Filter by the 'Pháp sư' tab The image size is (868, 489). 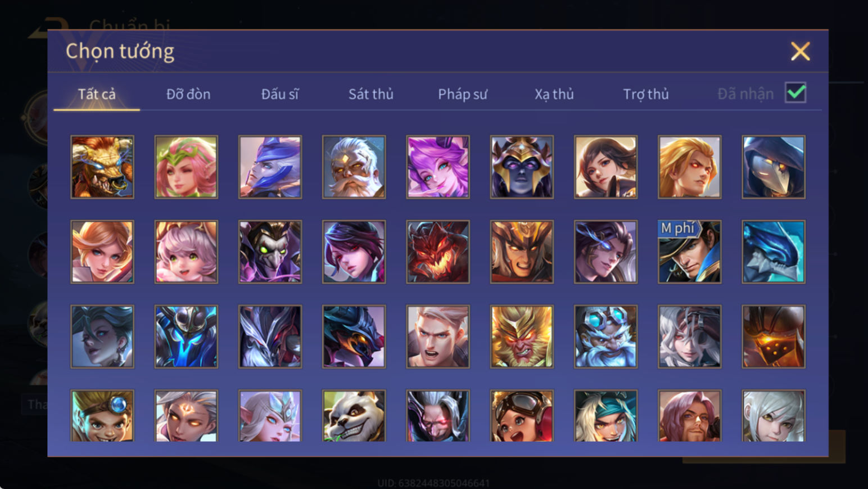pos(463,94)
